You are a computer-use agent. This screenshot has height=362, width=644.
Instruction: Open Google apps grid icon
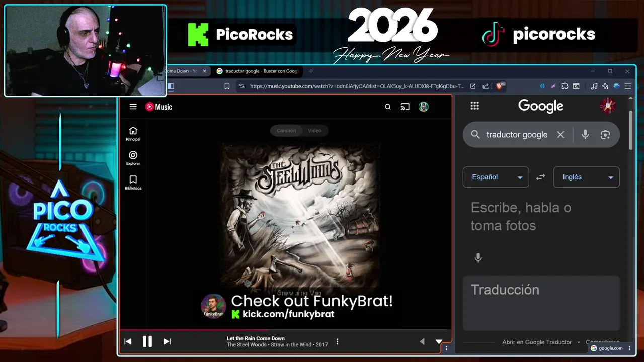pyautogui.click(x=474, y=106)
